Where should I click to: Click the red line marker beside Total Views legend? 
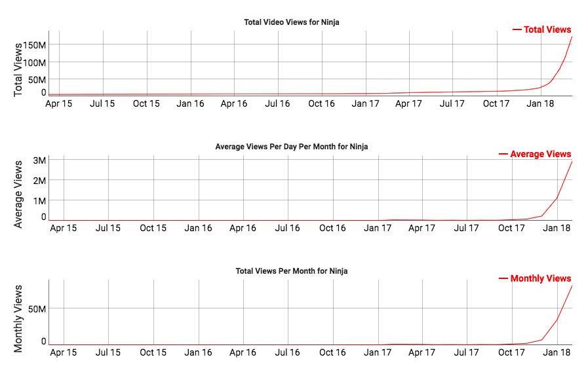tap(517, 29)
